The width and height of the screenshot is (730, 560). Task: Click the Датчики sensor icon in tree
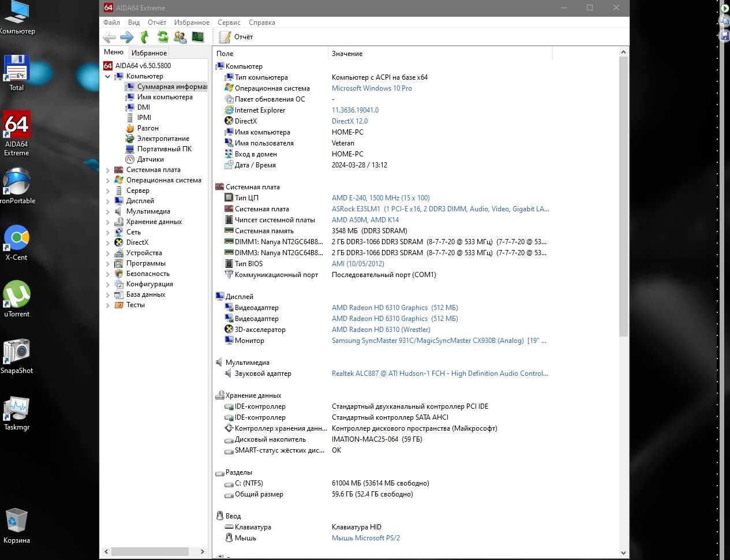[130, 159]
